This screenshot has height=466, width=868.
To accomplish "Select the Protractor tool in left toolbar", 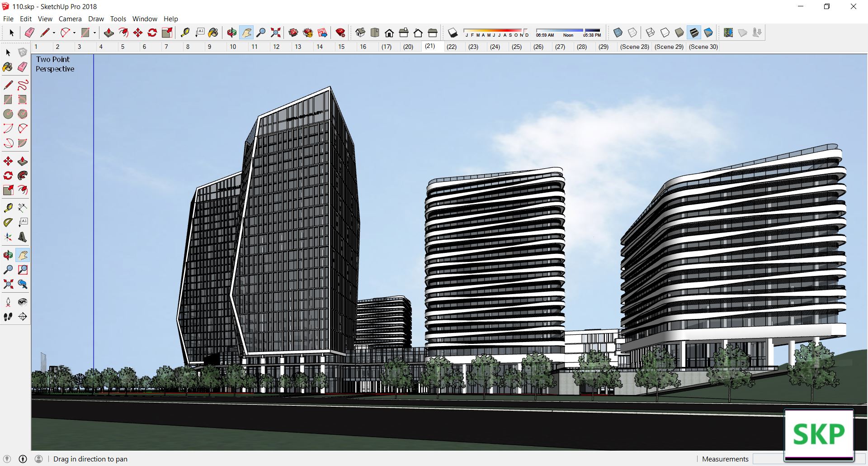I will tap(8, 222).
